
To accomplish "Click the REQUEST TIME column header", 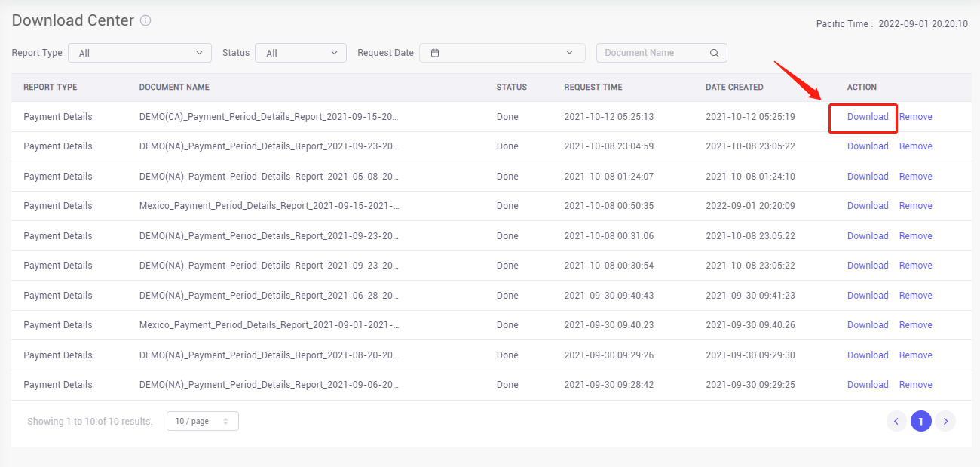I will (x=593, y=88).
